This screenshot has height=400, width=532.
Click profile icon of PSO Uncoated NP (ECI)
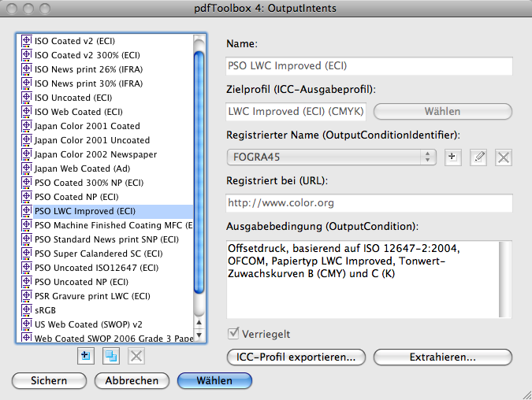coord(27,282)
